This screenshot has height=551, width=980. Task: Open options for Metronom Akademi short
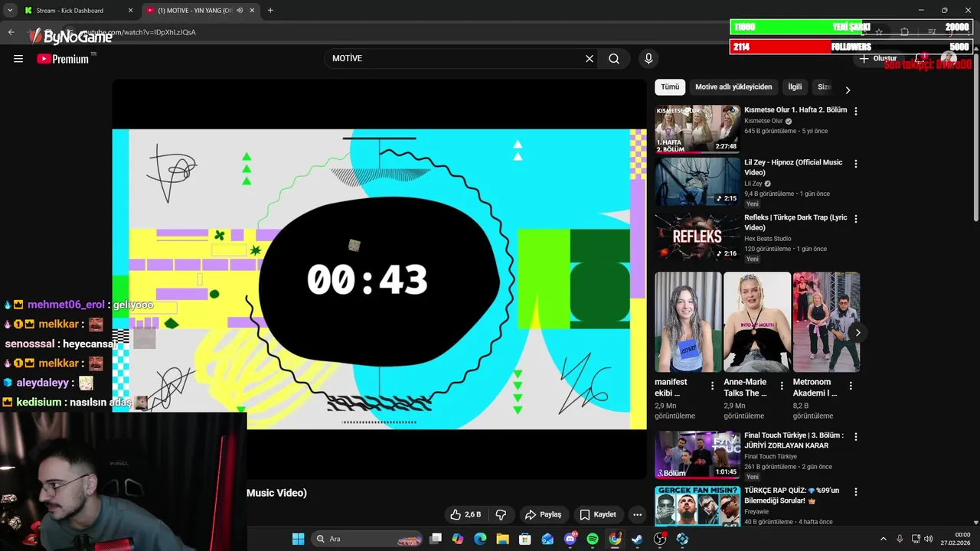[x=850, y=386]
